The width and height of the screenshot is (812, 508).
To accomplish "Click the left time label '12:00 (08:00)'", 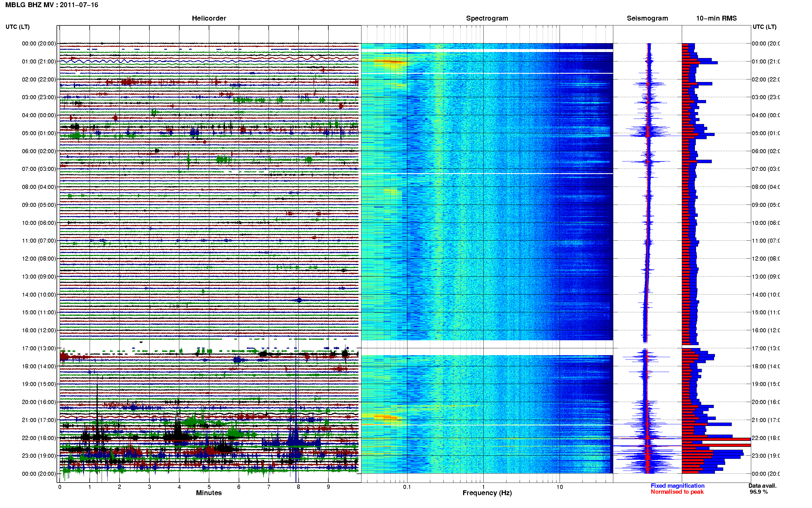I will 39,258.
